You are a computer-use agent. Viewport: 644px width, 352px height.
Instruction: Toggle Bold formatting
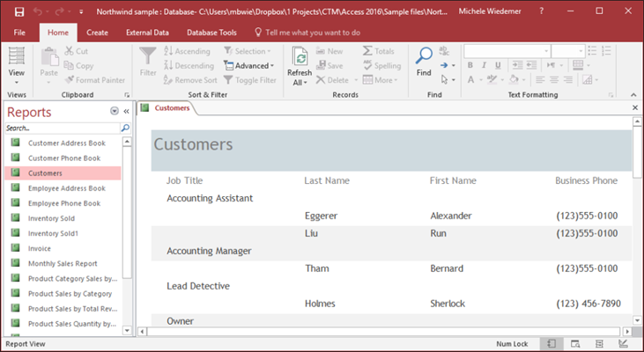pos(470,65)
